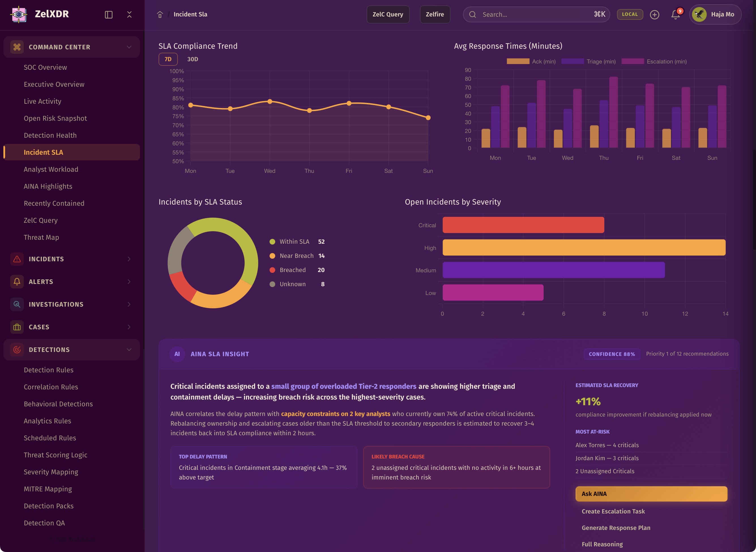
Task: Click the Ask AINA button
Action: (x=651, y=494)
